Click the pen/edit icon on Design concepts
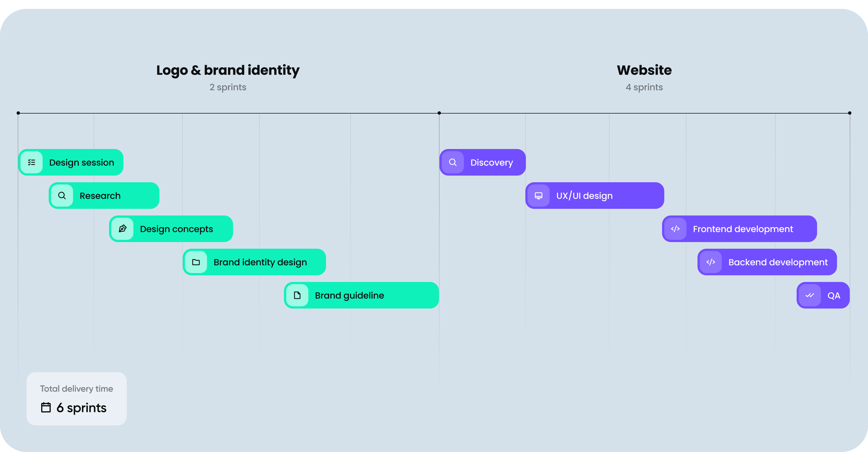The width and height of the screenshot is (868, 452). pos(123,228)
